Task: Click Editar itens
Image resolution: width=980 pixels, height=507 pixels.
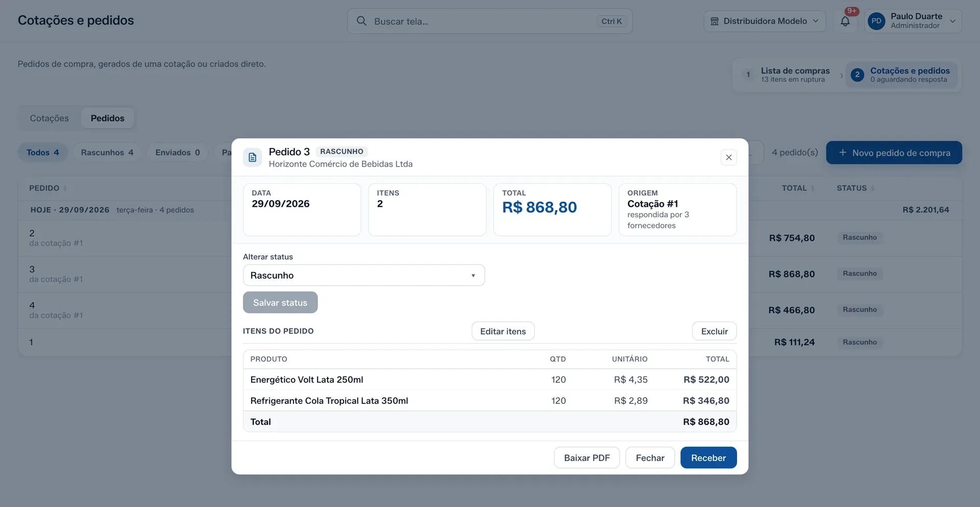Action: coord(503,331)
